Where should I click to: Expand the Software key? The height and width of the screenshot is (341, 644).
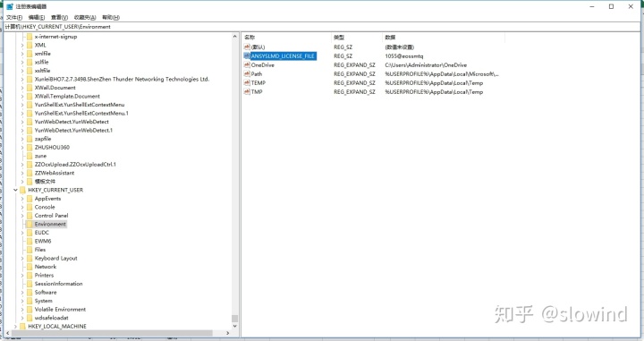coord(22,292)
